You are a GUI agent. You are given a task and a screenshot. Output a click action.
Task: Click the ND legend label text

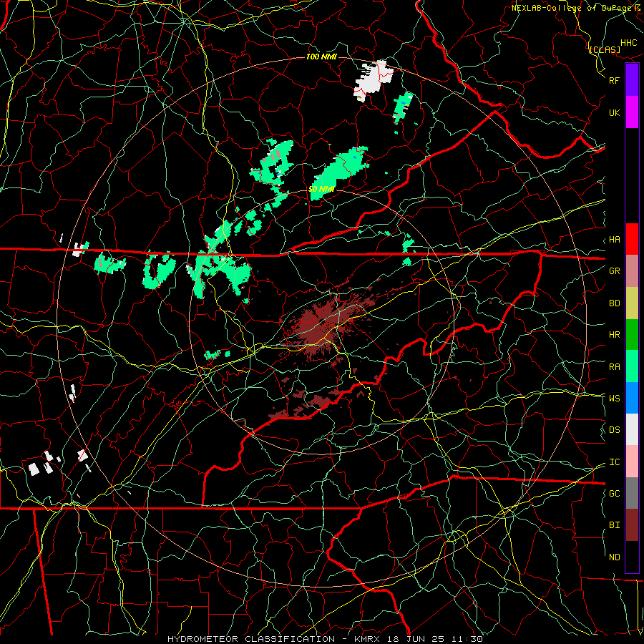click(x=614, y=557)
